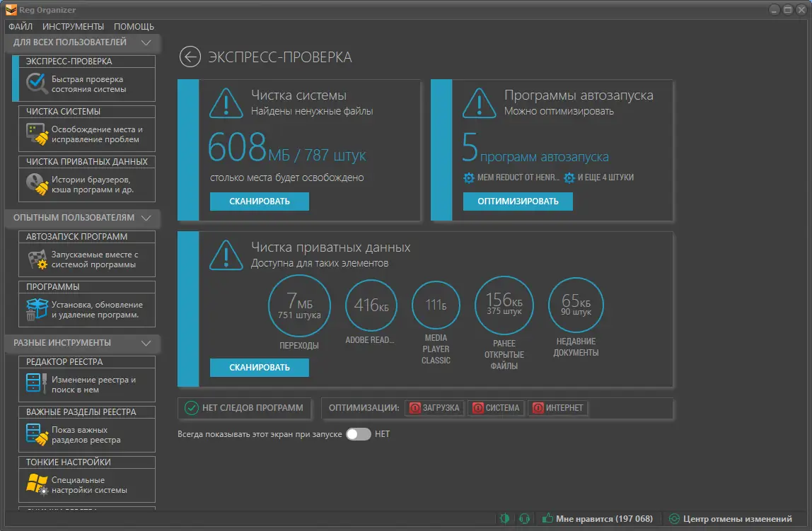
Task: Click the Чистка приватных данных disc icon
Action: (37, 184)
